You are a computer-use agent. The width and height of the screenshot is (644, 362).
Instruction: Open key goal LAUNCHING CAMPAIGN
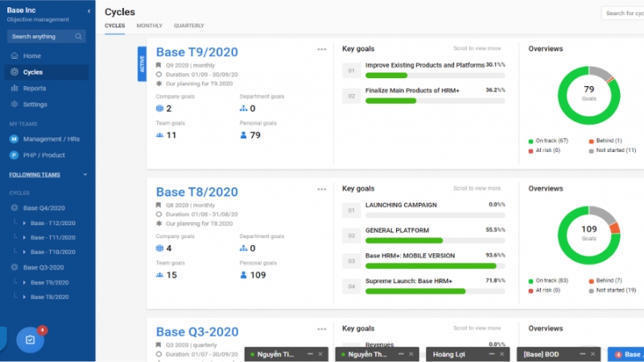[401, 205]
